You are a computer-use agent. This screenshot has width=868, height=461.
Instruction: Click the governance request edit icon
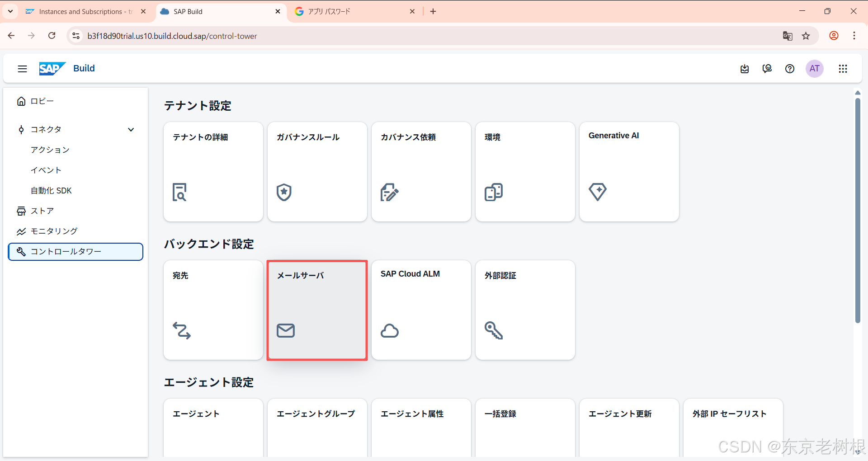coord(389,192)
